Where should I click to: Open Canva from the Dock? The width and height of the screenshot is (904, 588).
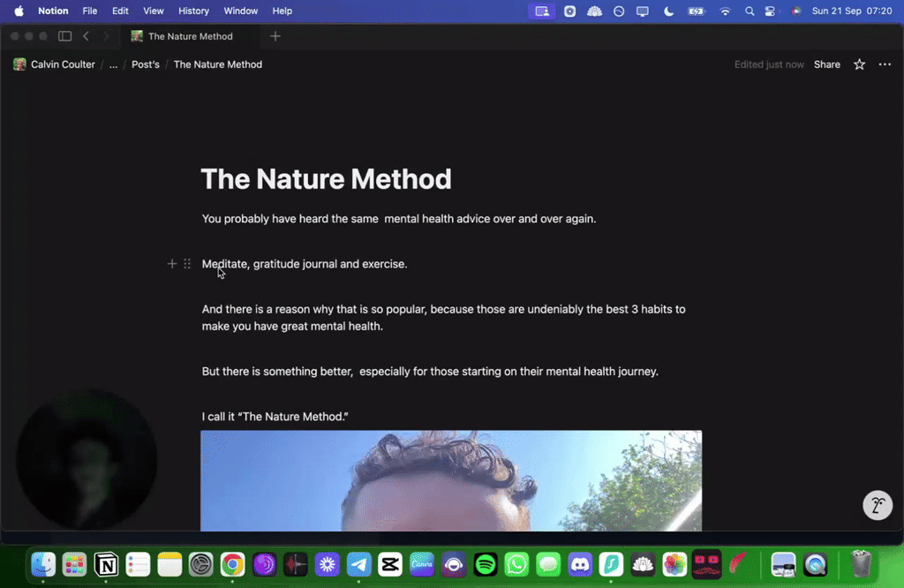[422, 564]
